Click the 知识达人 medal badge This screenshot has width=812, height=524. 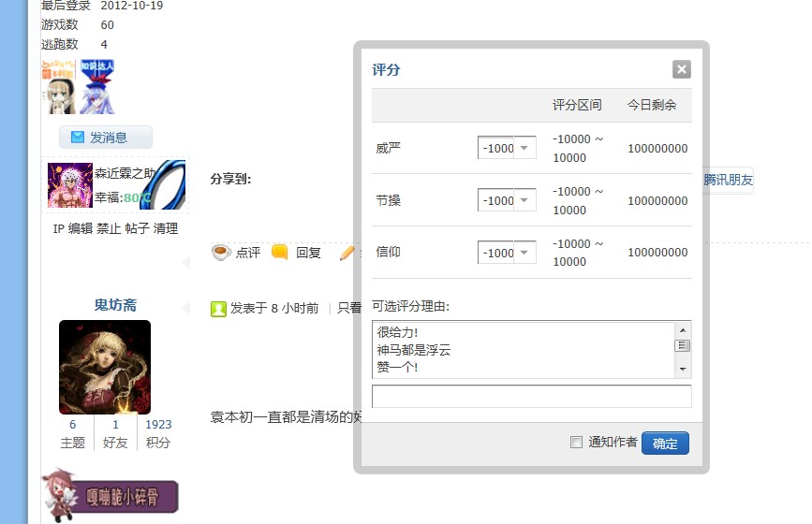pyautogui.click(x=96, y=87)
